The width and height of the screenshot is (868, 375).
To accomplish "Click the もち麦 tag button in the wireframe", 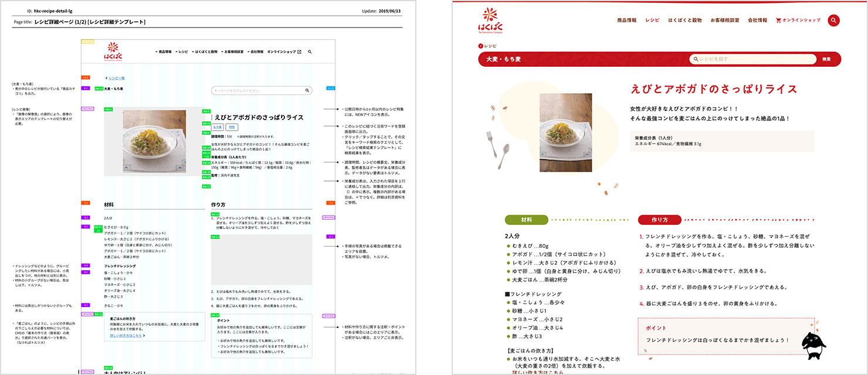I will pos(218,127).
